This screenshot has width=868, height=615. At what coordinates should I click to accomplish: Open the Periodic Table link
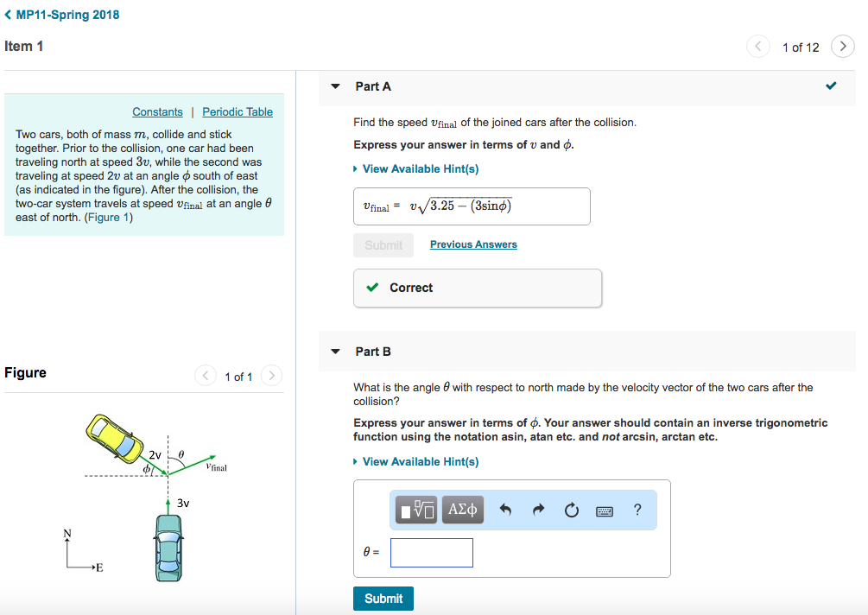238,111
